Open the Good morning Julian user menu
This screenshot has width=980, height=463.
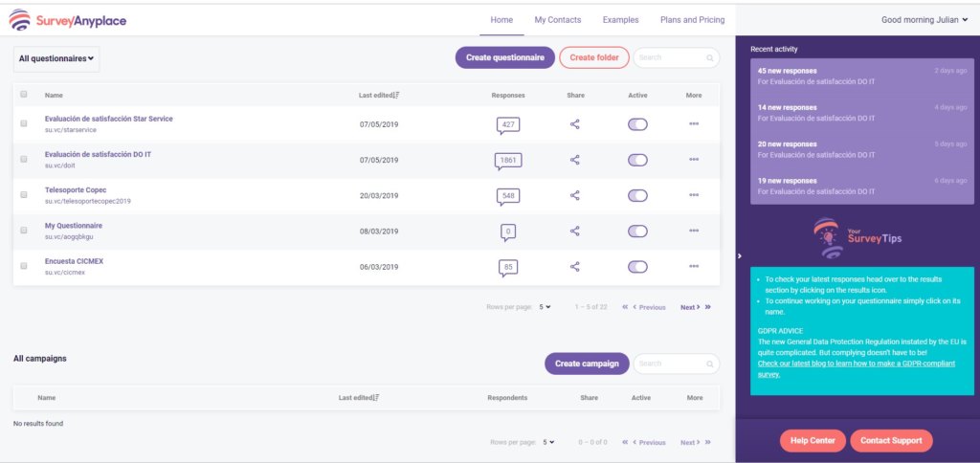pos(924,19)
